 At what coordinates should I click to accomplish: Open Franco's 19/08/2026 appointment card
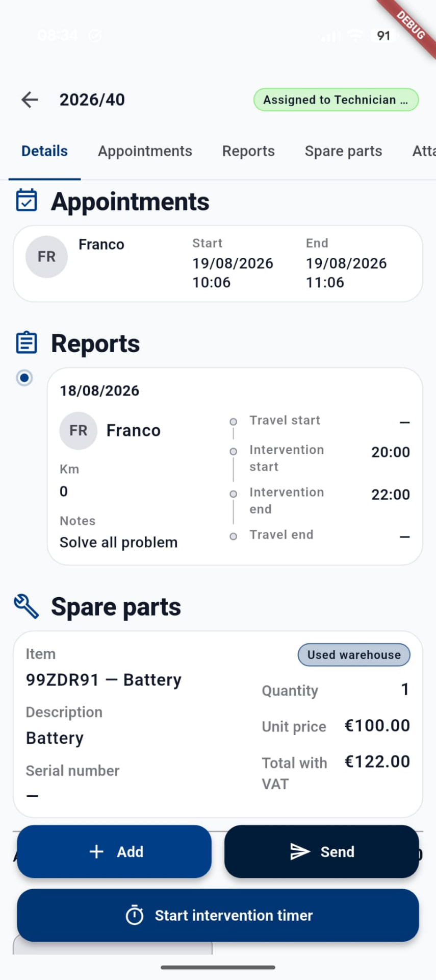pyautogui.click(x=218, y=263)
